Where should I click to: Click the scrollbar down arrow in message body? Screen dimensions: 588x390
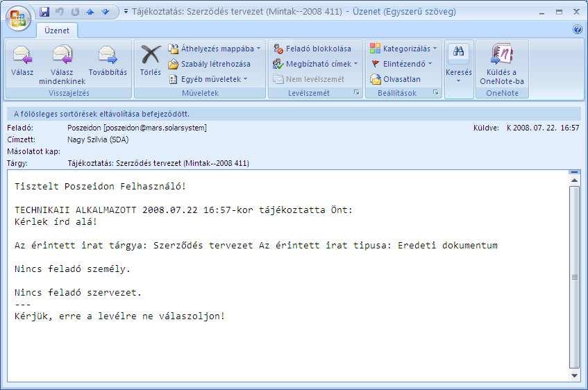coord(575,375)
